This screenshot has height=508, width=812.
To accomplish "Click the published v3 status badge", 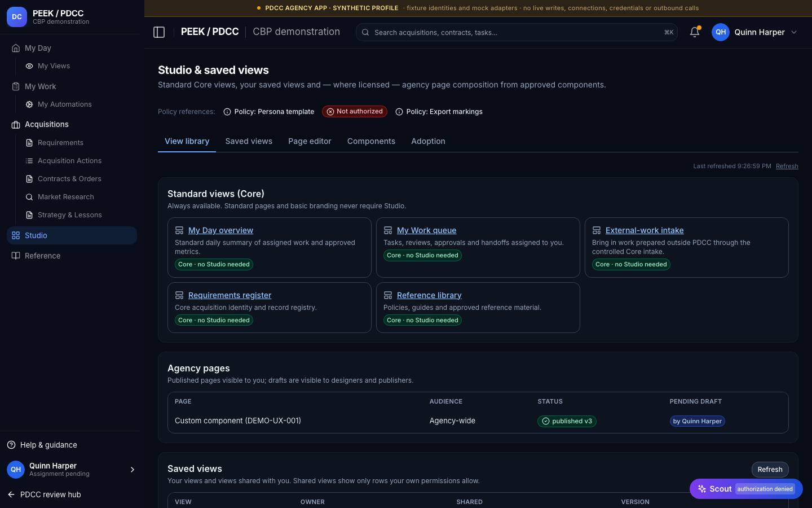I will coord(567,421).
